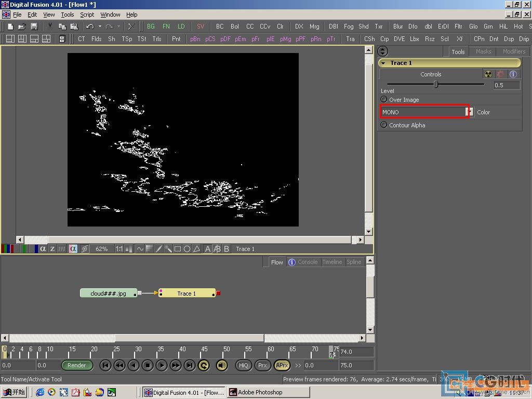This screenshot has height=399, width=532.
Task: Open the MONO color dropdown
Action: click(x=470, y=112)
